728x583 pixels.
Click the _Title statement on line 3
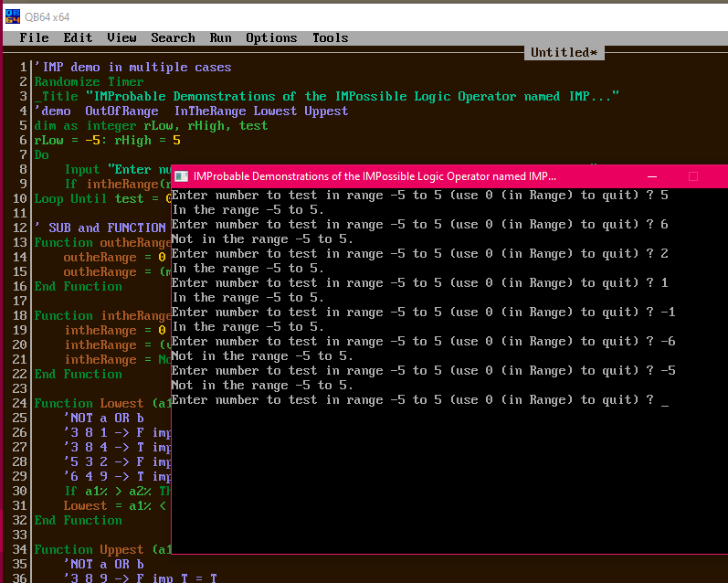point(58,96)
